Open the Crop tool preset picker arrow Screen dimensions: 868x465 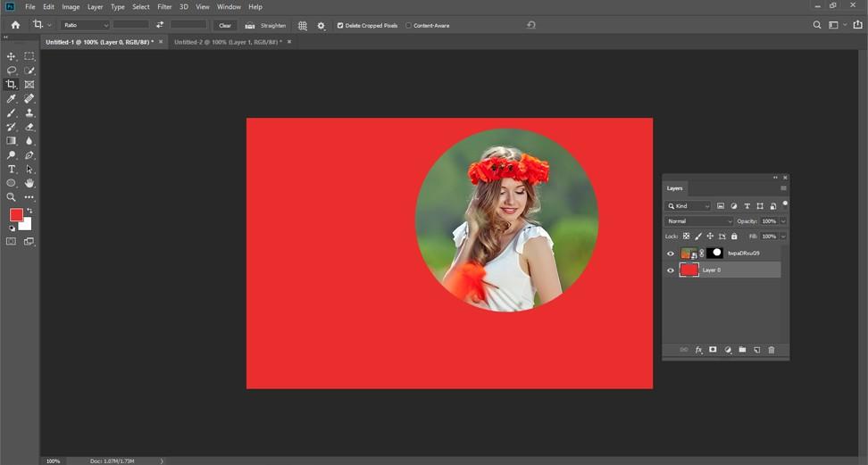pyautogui.click(x=49, y=25)
